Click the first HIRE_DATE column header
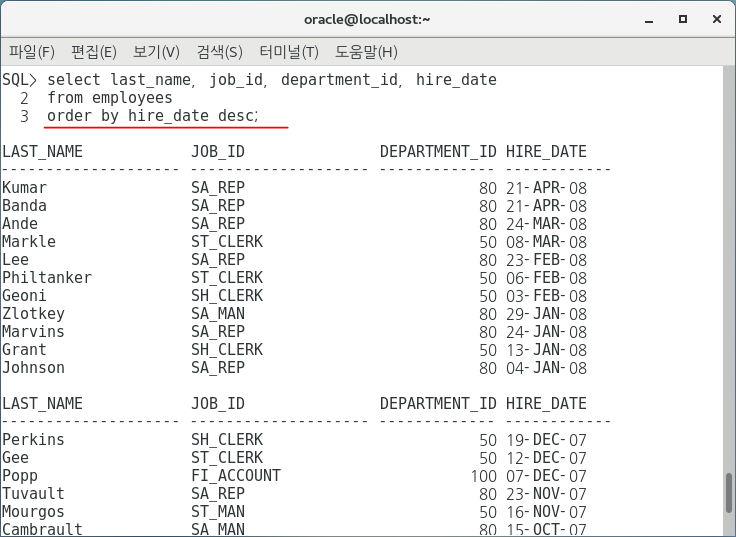Screen dimensions: 736x537 pyautogui.click(x=546, y=152)
